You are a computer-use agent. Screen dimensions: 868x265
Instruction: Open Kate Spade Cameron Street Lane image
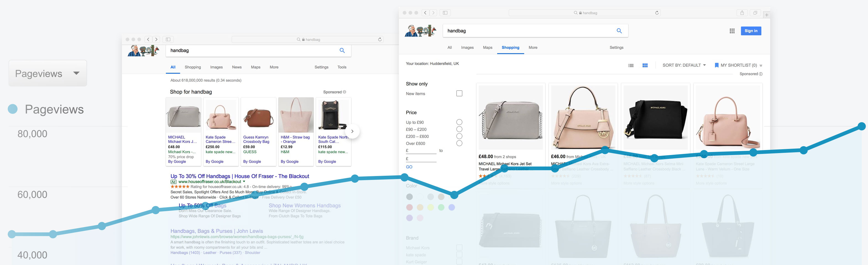728,117
